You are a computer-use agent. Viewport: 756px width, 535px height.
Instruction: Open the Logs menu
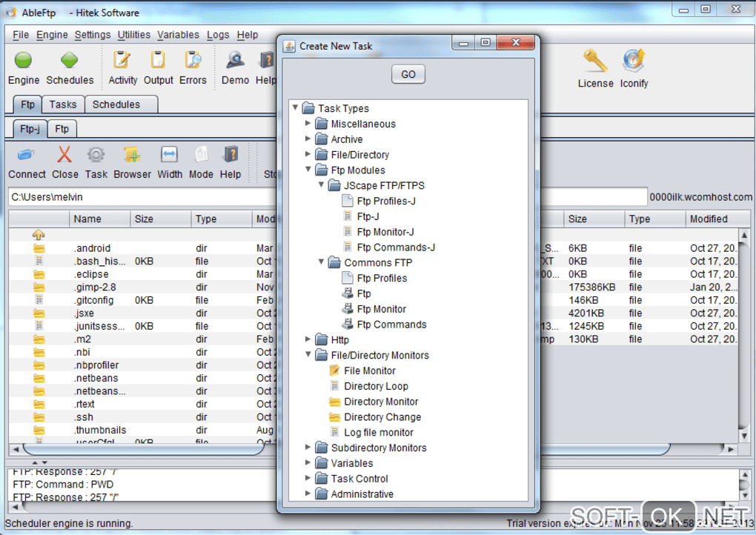tap(218, 35)
